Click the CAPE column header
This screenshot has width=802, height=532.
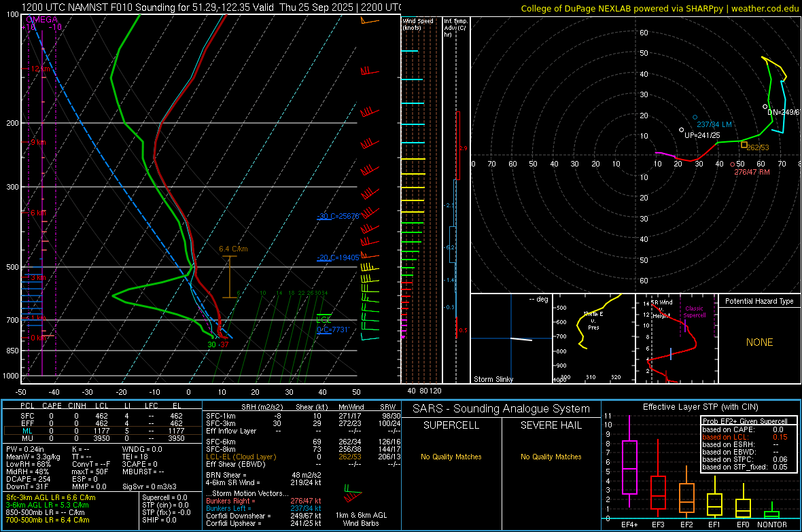click(x=52, y=406)
